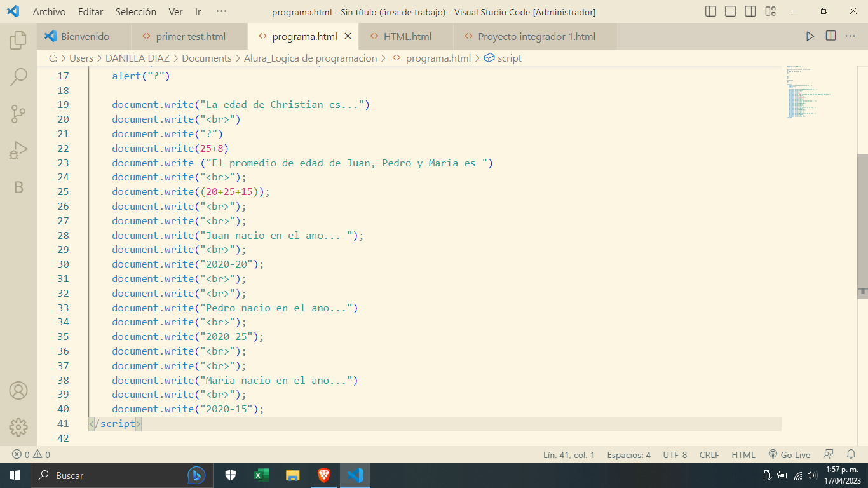Viewport: 868px width, 488px height.
Task: Switch to the Bienvenido tab
Action: tap(84, 36)
